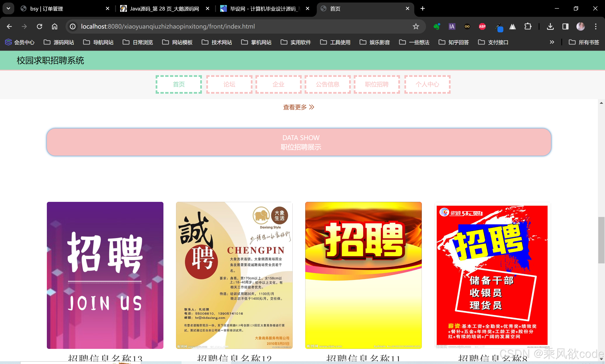Click the browser profile avatar
Image resolution: width=605 pixels, height=364 pixels.
581,26
